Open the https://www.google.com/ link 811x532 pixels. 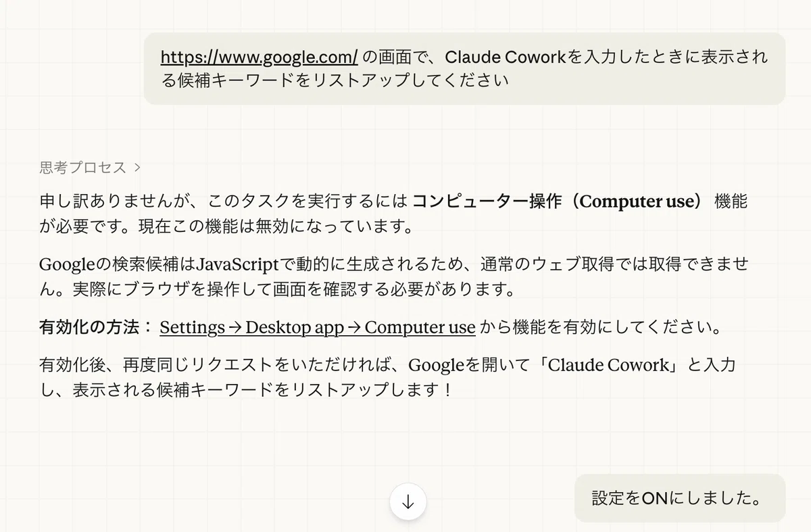(259, 57)
